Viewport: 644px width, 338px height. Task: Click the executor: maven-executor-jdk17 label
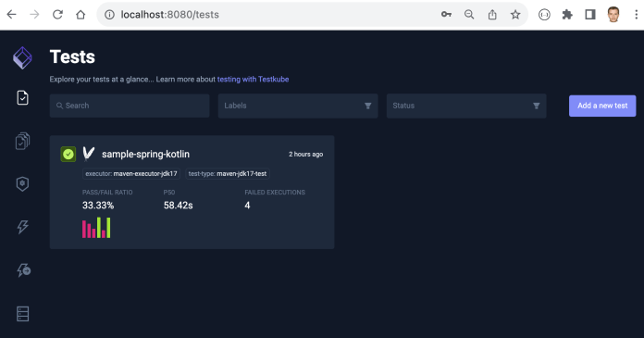131,174
